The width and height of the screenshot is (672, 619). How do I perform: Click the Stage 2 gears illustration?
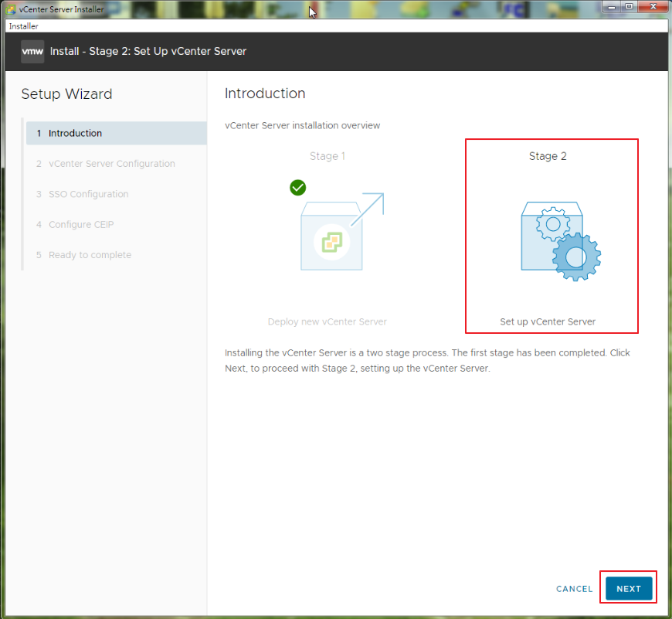[x=561, y=241]
